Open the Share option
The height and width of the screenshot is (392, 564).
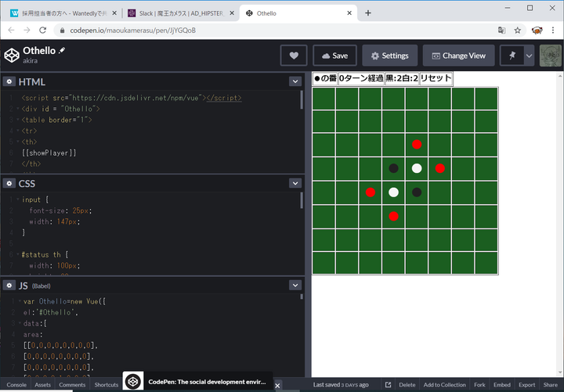pyautogui.click(x=550, y=384)
